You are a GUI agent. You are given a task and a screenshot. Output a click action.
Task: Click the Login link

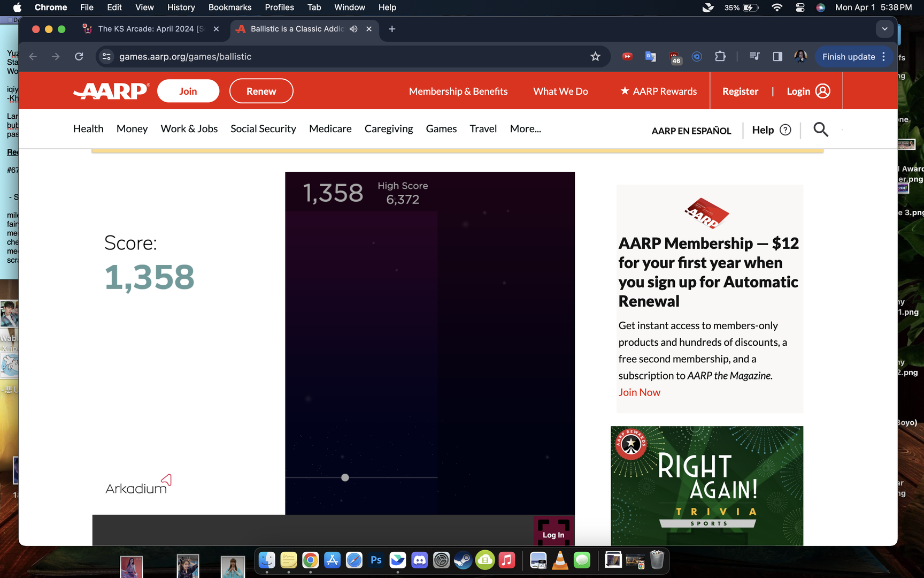[x=808, y=92]
